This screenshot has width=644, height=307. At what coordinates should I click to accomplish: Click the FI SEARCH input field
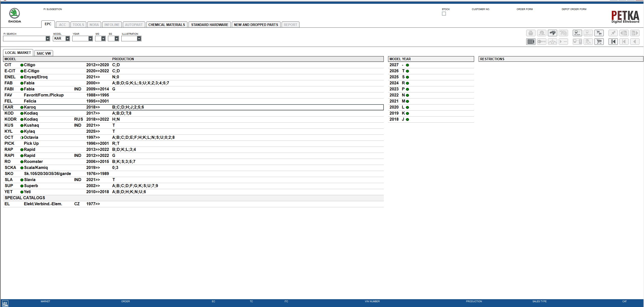25,39
